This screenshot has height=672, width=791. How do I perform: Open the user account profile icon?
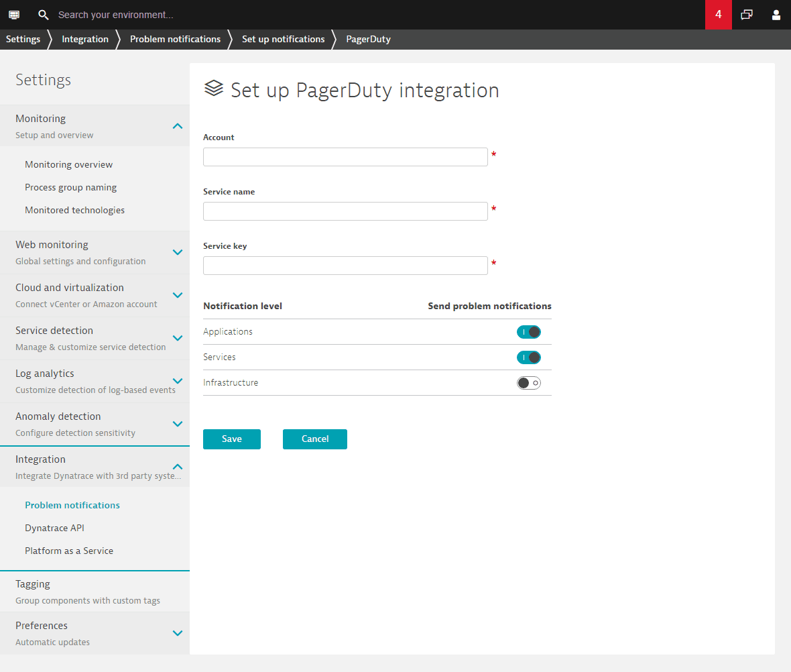776,15
